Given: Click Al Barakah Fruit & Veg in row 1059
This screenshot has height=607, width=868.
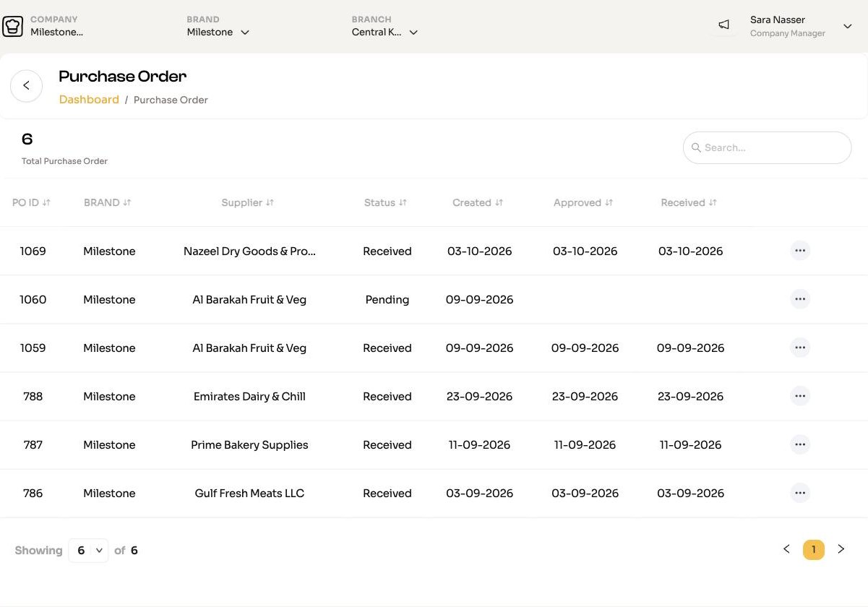Looking at the screenshot, I should [x=249, y=348].
